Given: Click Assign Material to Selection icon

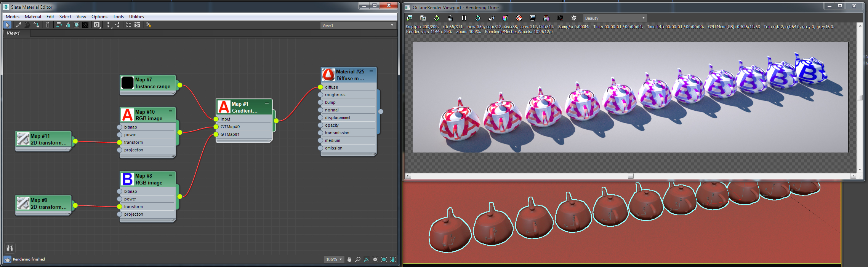Looking at the screenshot, I should (x=36, y=25).
